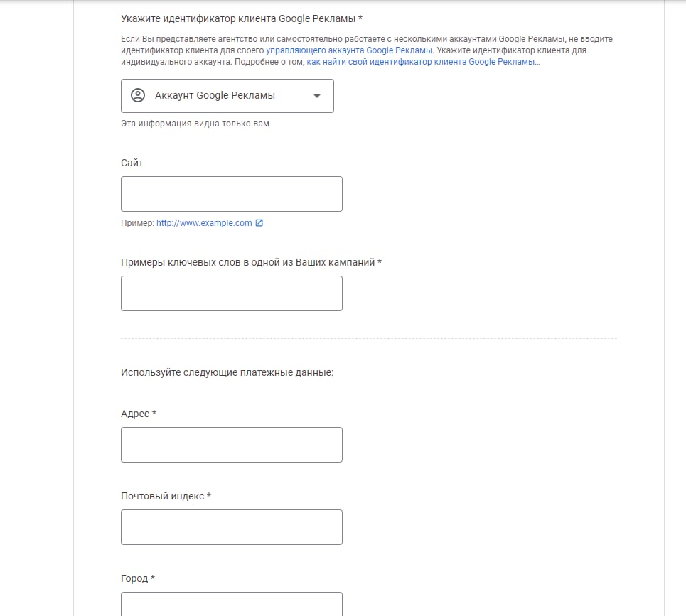This screenshot has height=616, width=686.
Task: Click the 'Эта информация видна только вам' text
Action: pyautogui.click(x=195, y=124)
